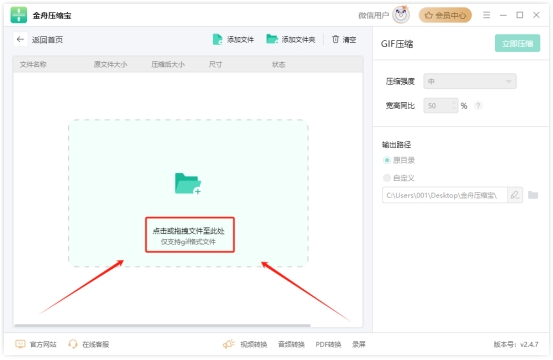Open the 音频转换 link
The height and width of the screenshot is (360, 553).
click(x=291, y=344)
